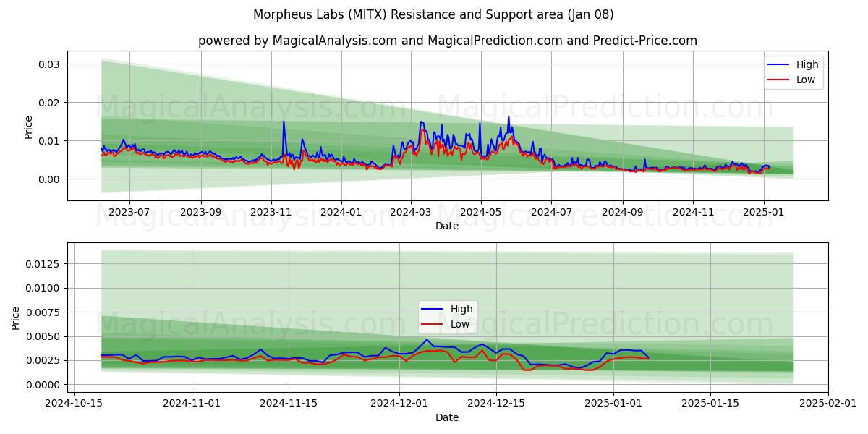Click 'High' in the top chart legend
Viewport: 868px width, 434px height.
coord(807,65)
